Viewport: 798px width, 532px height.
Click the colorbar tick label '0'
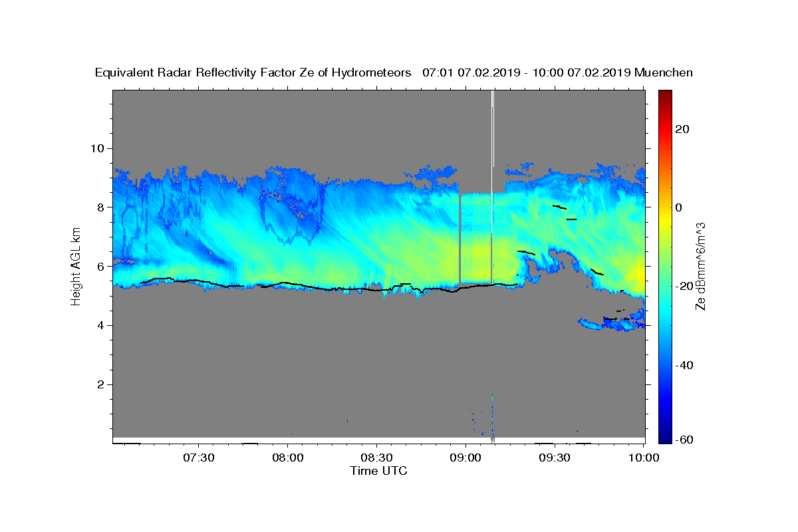[680, 207]
